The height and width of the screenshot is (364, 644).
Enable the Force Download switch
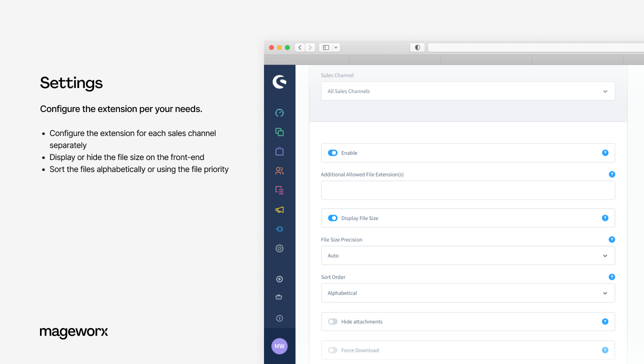tap(332, 350)
